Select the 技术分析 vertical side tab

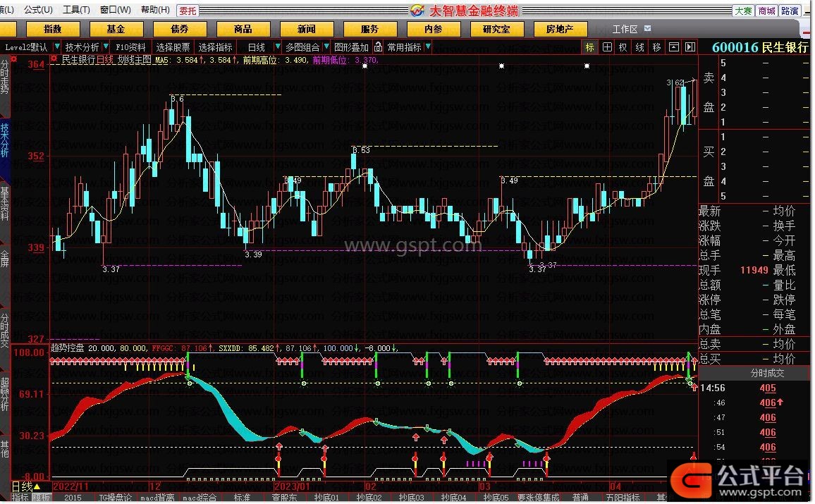5,140
